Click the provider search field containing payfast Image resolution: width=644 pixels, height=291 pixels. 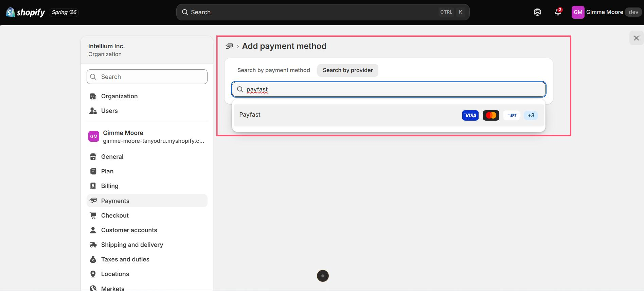point(389,89)
